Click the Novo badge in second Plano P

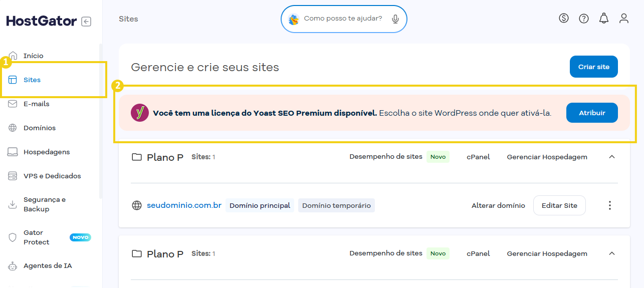tap(438, 253)
